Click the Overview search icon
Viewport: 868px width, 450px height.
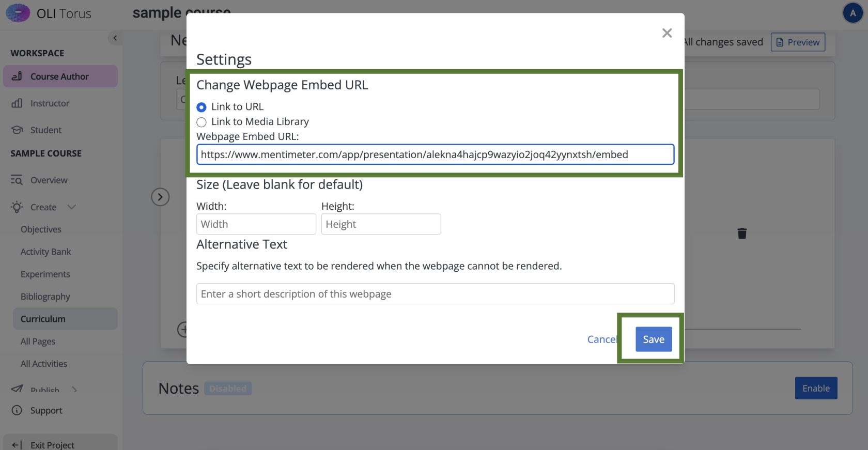click(17, 180)
